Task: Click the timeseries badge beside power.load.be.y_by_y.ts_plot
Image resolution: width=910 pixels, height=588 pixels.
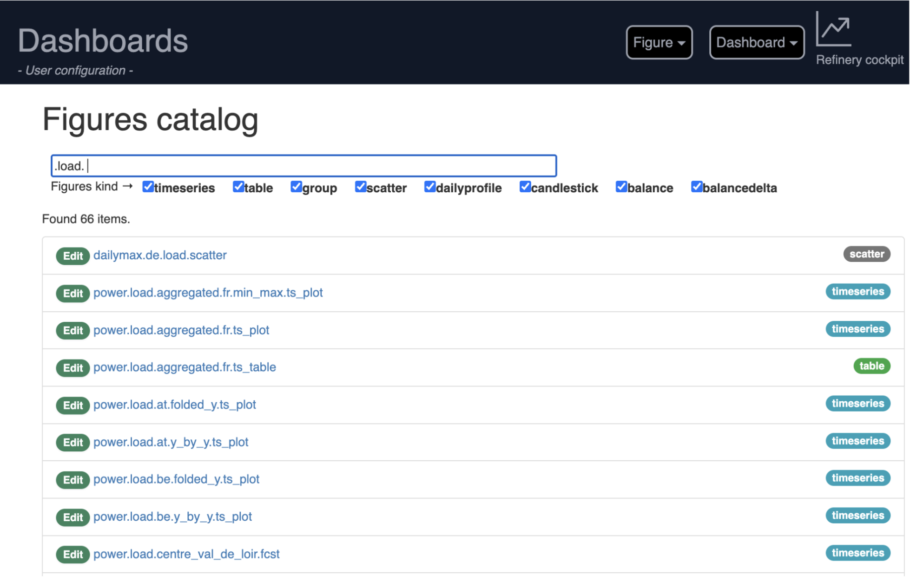Action: [x=857, y=516]
